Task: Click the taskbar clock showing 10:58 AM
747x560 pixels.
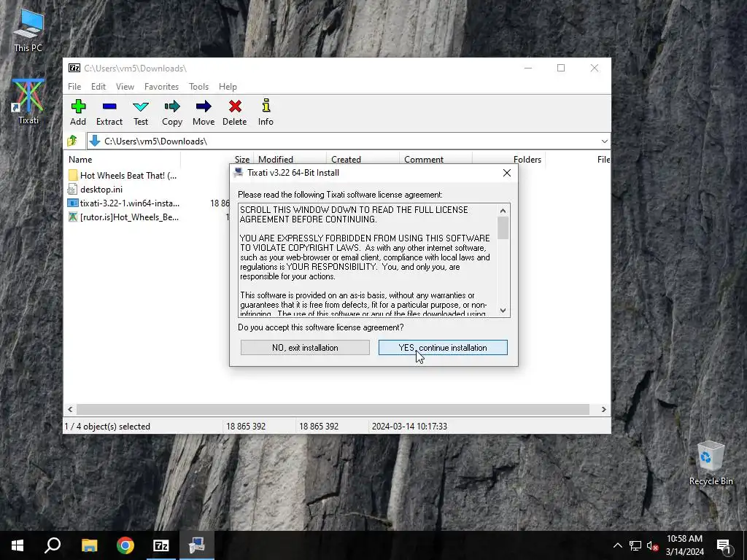Action: [684, 545]
